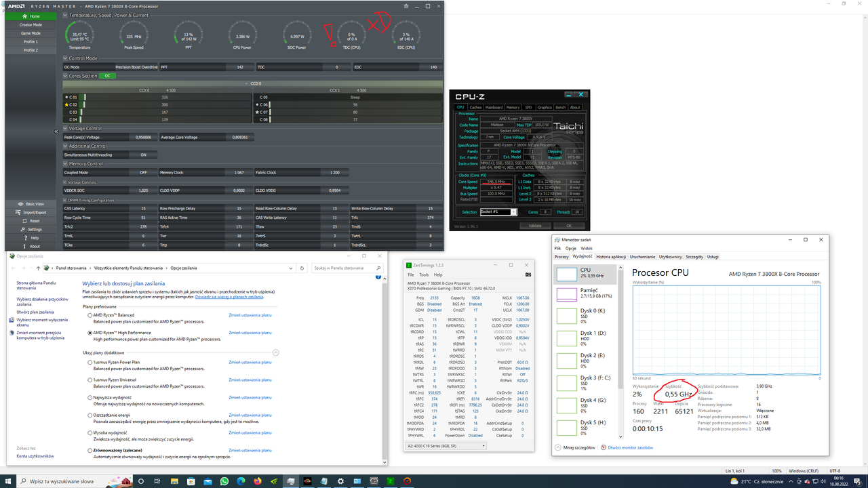Collapse Memory Control section

[65, 163]
